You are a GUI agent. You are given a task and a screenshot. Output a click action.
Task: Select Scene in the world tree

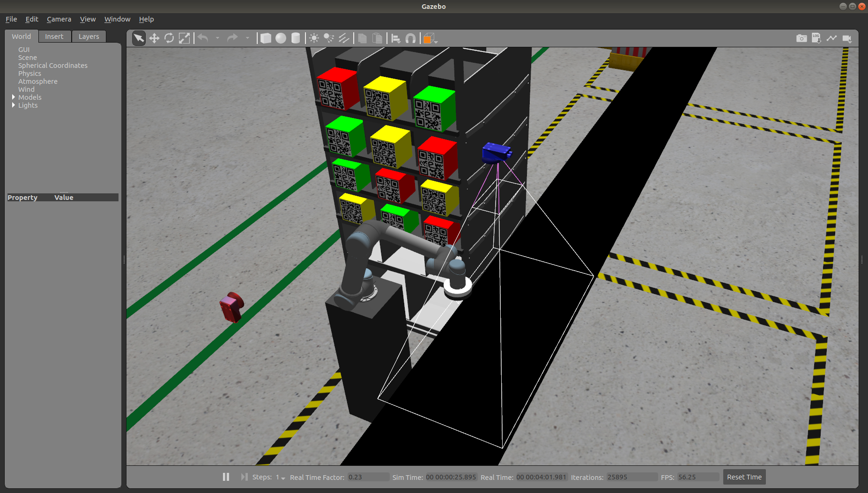(28, 58)
